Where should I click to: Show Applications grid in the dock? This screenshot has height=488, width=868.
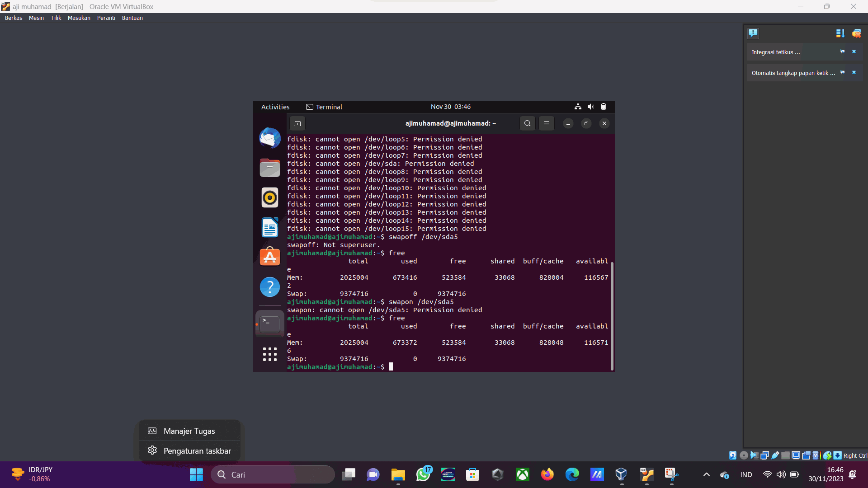tap(270, 354)
